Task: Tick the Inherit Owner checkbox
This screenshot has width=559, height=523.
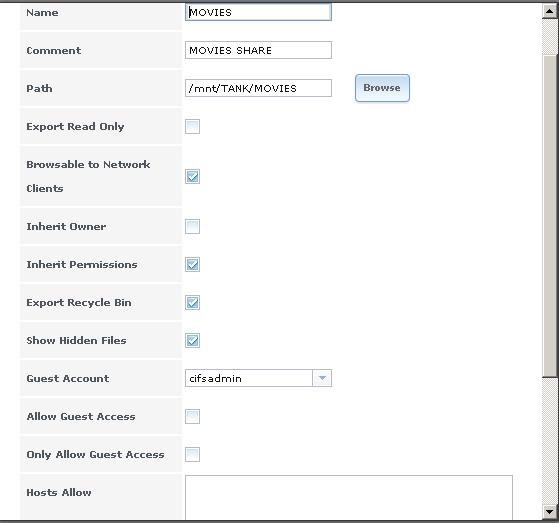Action: 193,226
